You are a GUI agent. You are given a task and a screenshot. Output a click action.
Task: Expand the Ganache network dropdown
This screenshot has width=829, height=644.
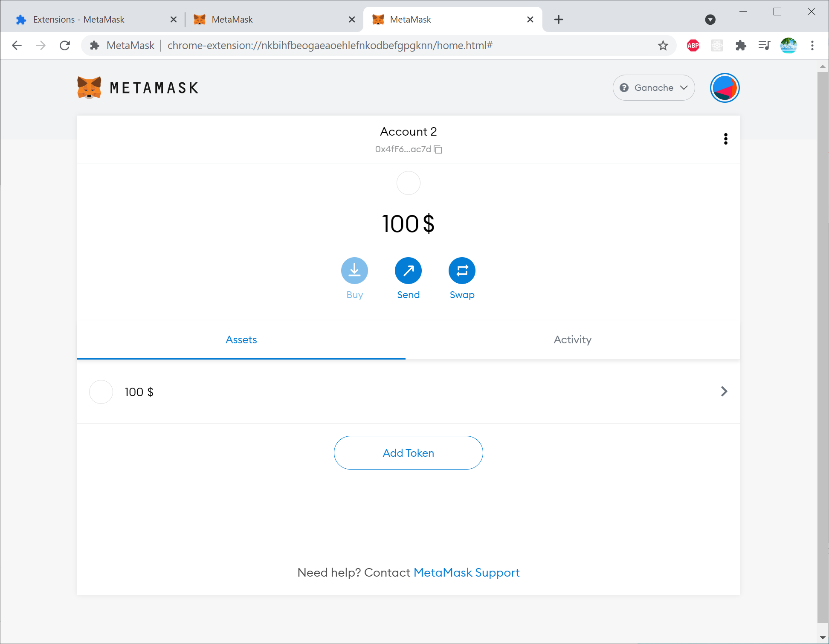click(x=653, y=88)
